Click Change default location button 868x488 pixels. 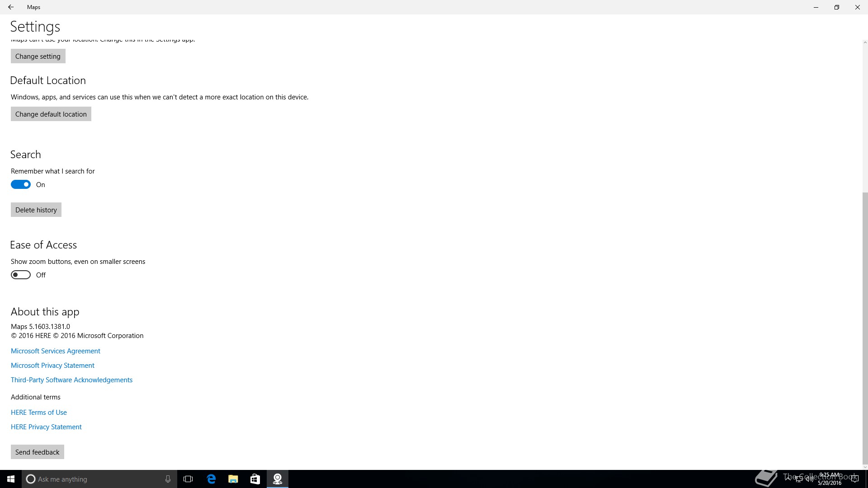click(x=51, y=114)
